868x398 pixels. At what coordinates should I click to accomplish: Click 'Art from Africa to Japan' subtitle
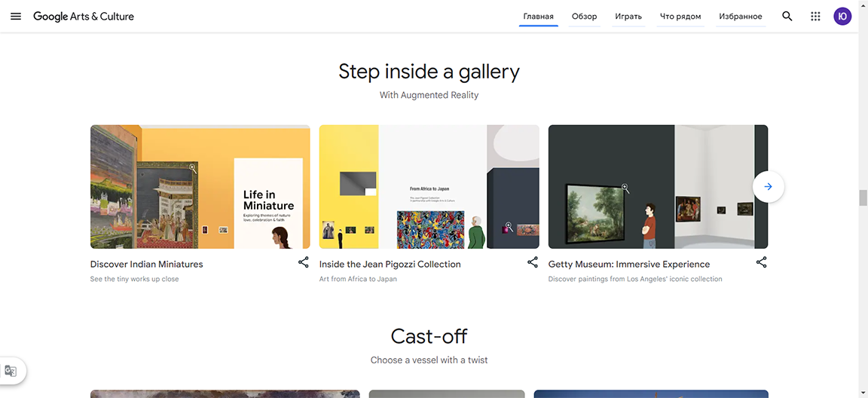358,279
